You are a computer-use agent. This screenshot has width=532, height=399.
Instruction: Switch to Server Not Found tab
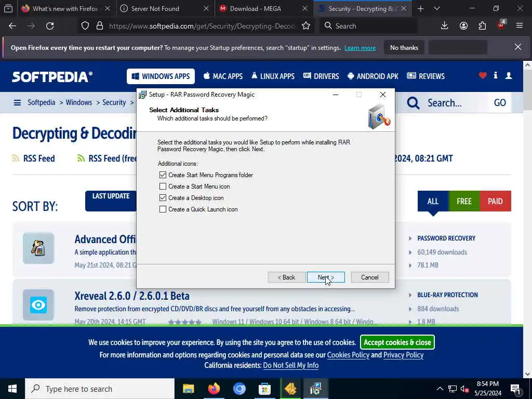tap(165, 8)
